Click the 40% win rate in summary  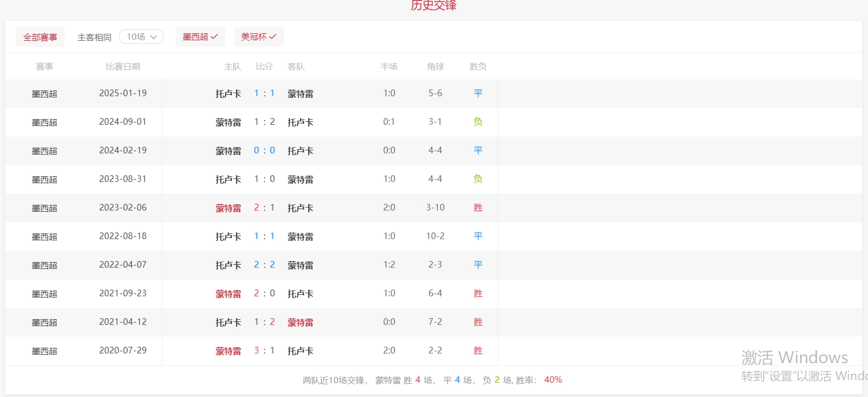tap(553, 380)
